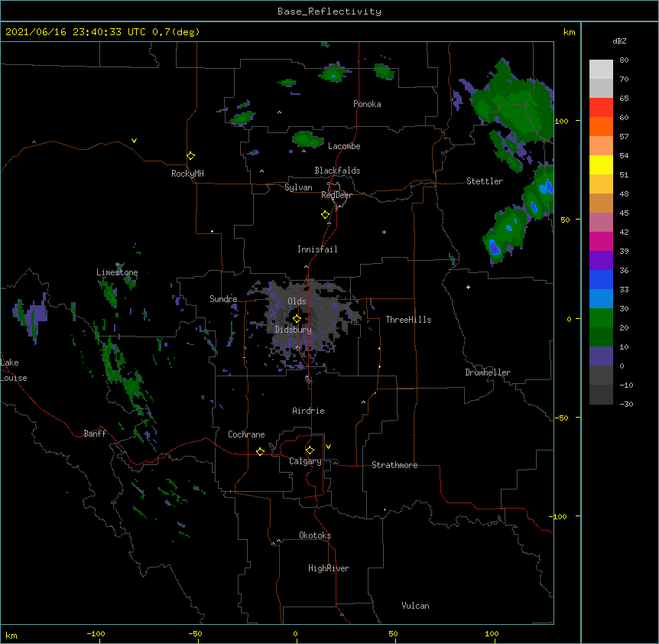Screen dimensions: 659x644
Task: Click the Stettler city label
Action: [485, 181]
